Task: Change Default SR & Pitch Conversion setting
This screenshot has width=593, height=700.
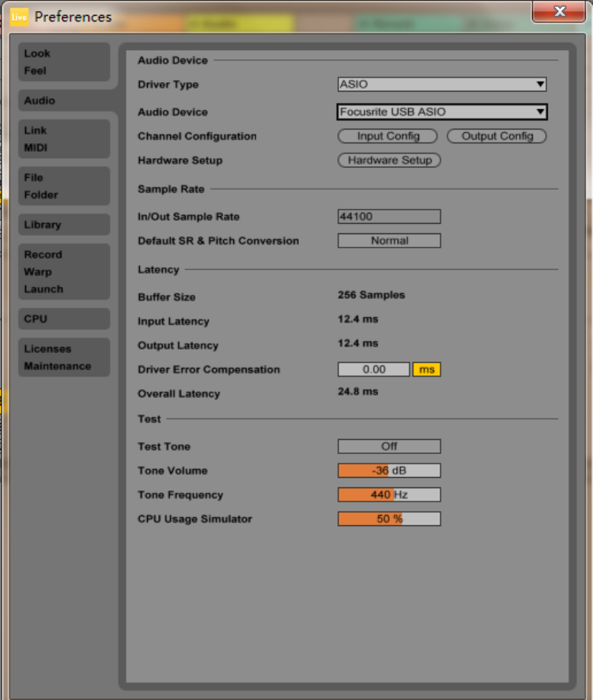Action: [389, 241]
